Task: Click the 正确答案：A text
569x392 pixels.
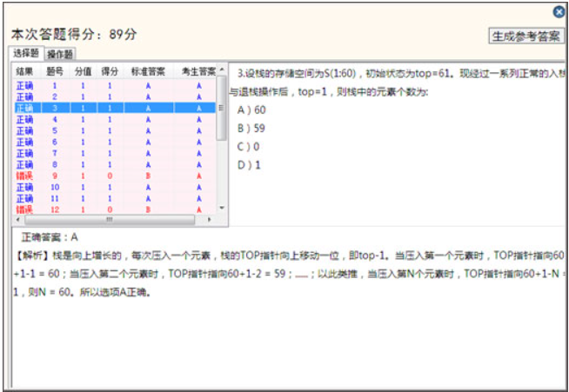Action: [50, 237]
